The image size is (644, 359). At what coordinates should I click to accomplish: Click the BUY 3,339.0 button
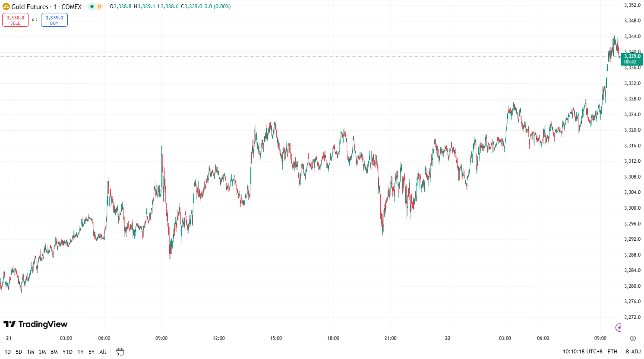pos(54,20)
